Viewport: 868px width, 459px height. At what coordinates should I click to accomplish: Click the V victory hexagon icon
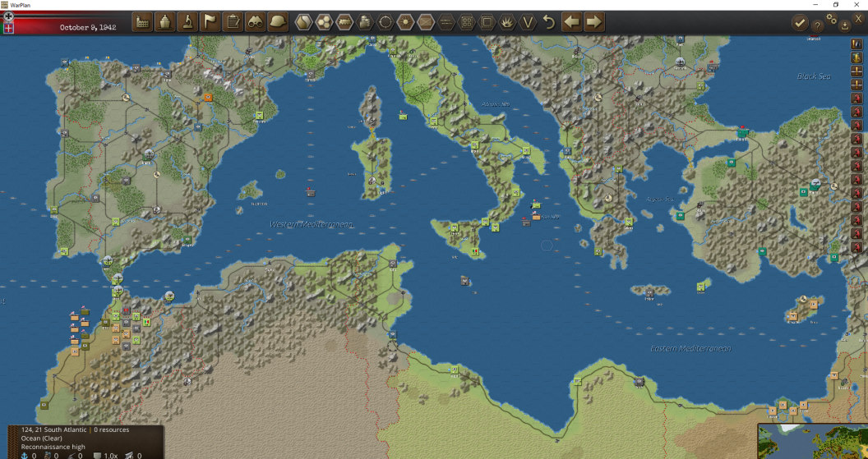coord(528,22)
